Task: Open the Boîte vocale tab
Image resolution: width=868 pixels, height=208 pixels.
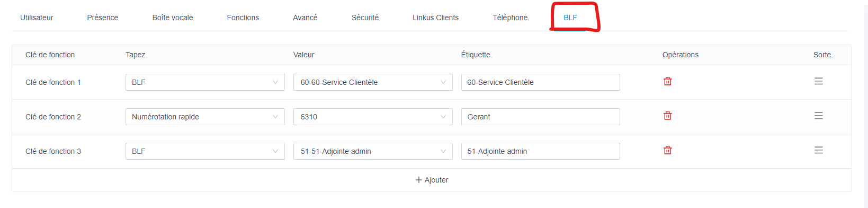Action: [173, 18]
